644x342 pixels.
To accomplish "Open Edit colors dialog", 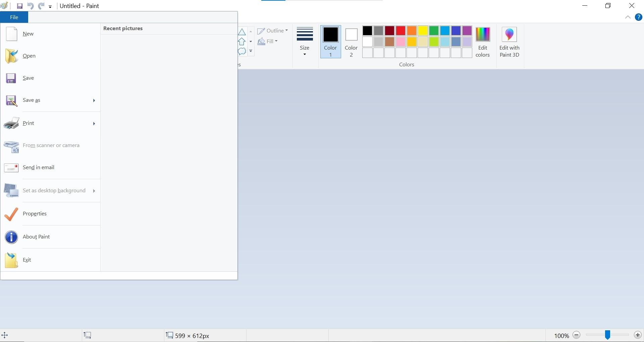I will [483, 42].
